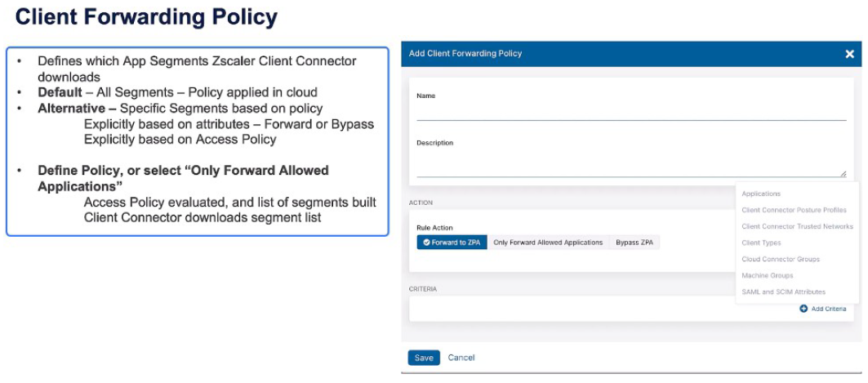The image size is (868, 383).
Task: Cancel the new forwarding policy
Action: [461, 358]
